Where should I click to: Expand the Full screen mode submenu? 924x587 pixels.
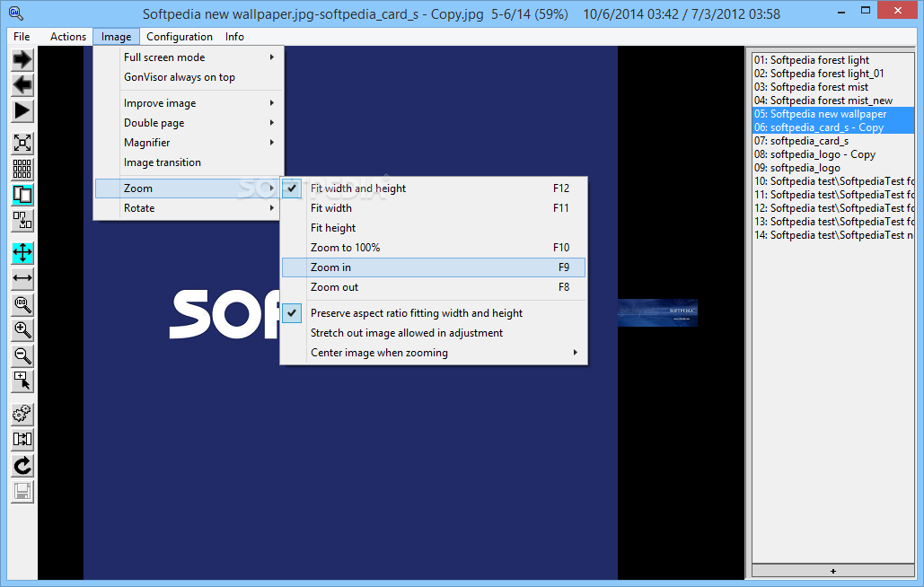pyautogui.click(x=189, y=57)
